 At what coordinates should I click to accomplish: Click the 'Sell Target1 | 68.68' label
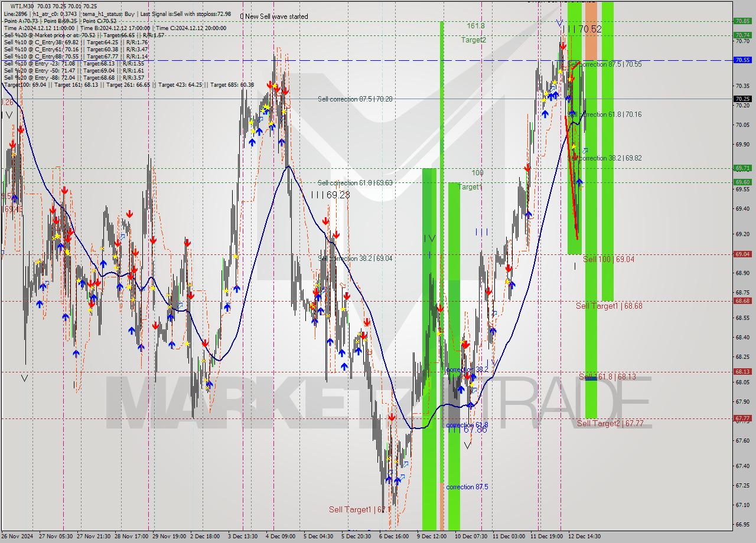pos(609,306)
